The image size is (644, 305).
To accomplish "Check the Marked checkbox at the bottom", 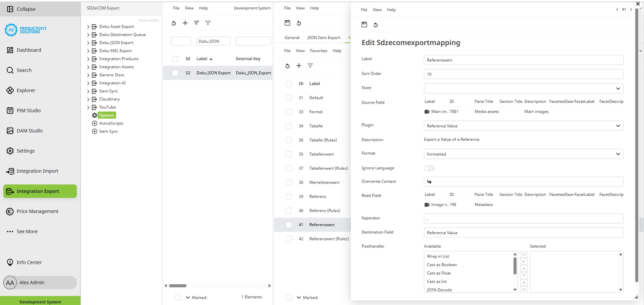I will click(178, 297).
